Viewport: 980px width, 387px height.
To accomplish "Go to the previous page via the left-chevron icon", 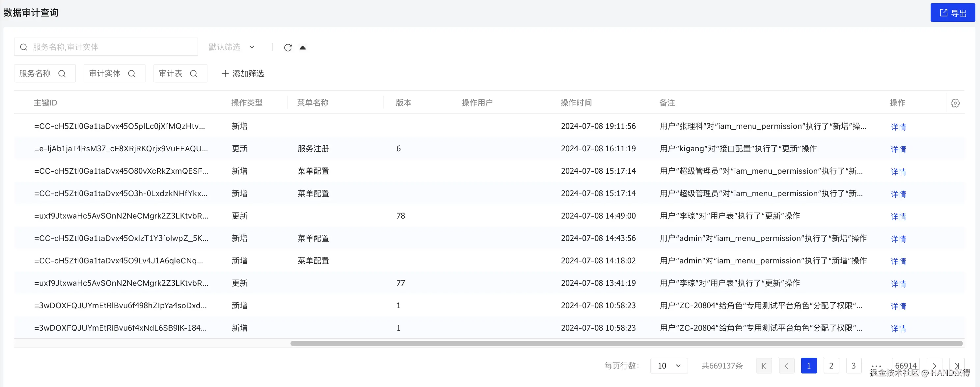I will click(x=786, y=366).
